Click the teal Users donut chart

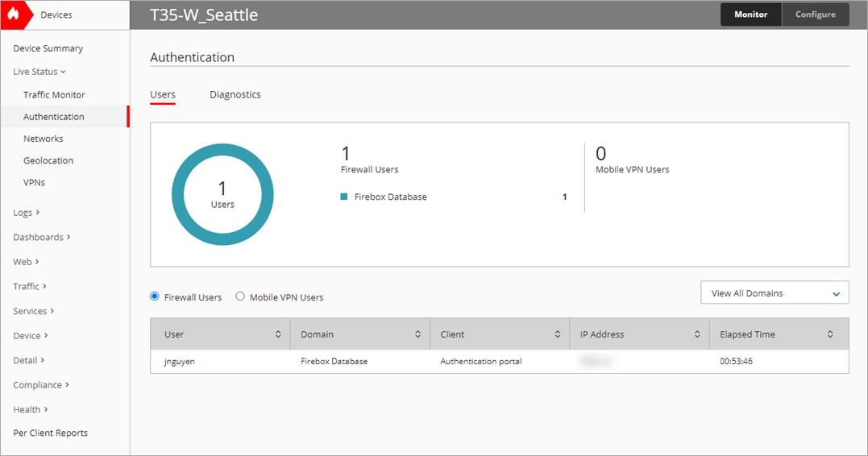coord(222,194)
